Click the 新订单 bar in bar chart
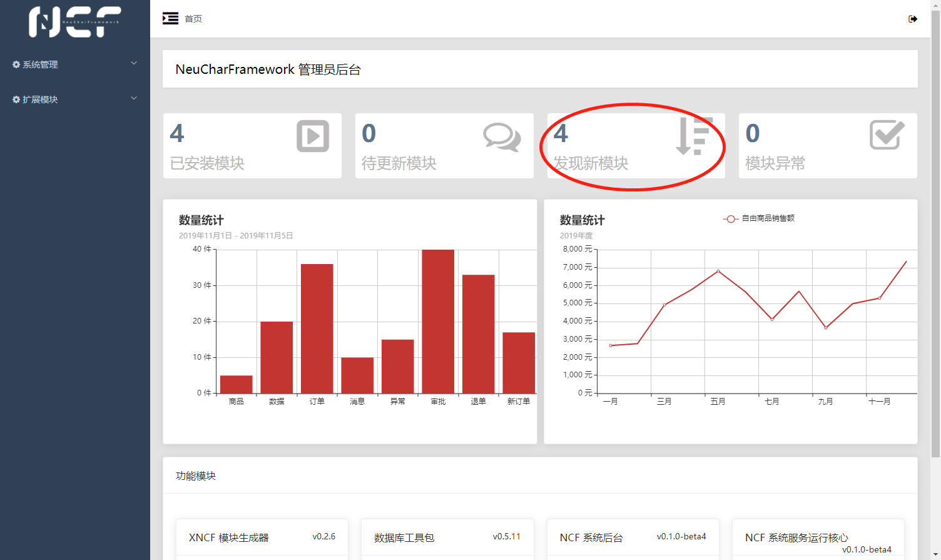This screenshot has width=941, height=560. [x=519, y=363]
